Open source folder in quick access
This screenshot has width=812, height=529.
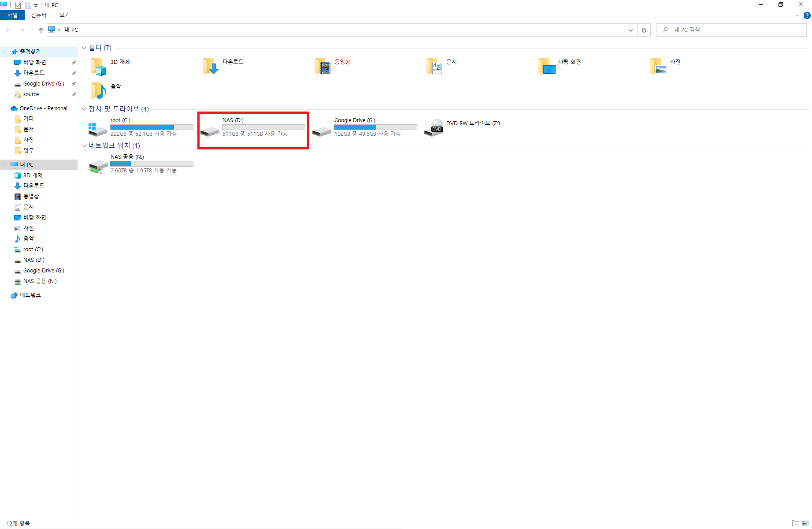coord(31,94)
